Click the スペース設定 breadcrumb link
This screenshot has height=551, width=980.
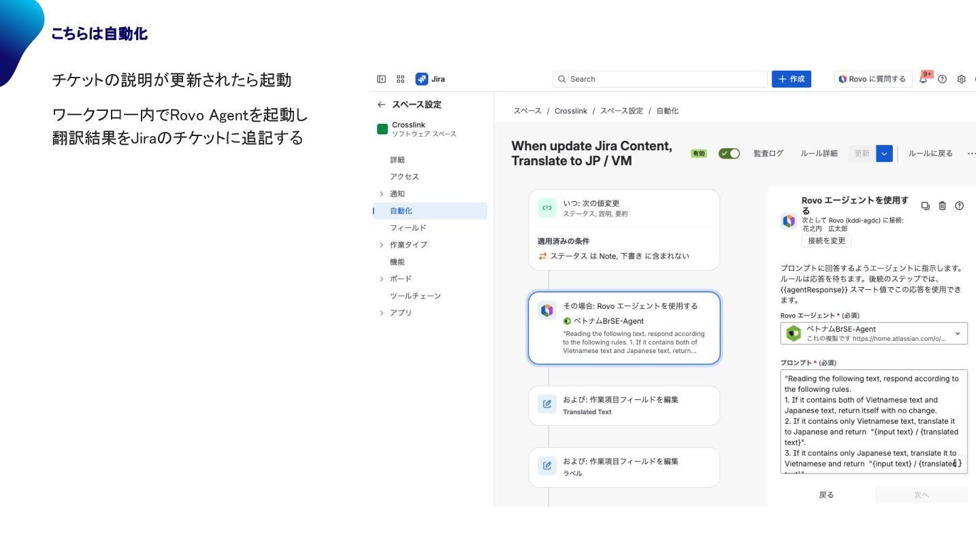point(621,111)
